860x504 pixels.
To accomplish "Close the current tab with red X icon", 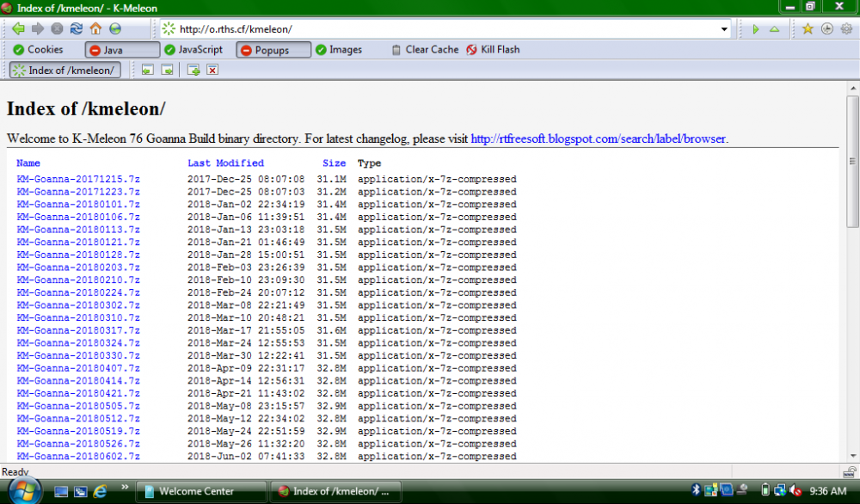I will click(x=212, y=70).
